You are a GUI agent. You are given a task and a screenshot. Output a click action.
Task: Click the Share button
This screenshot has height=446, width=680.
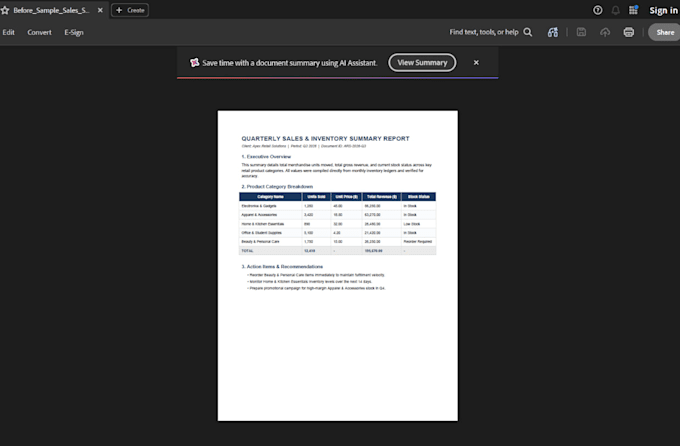pyautogui.click(x=665, y=32)
